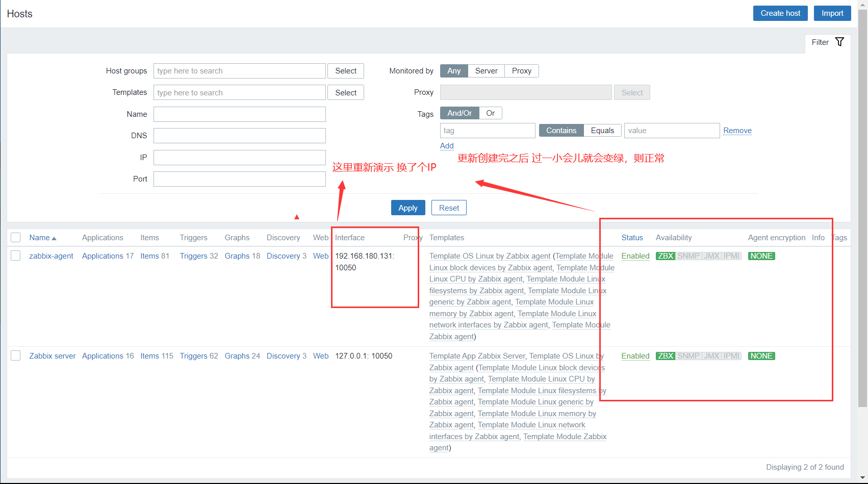Click JMX badge in Zabbix server row

(711, 356)
